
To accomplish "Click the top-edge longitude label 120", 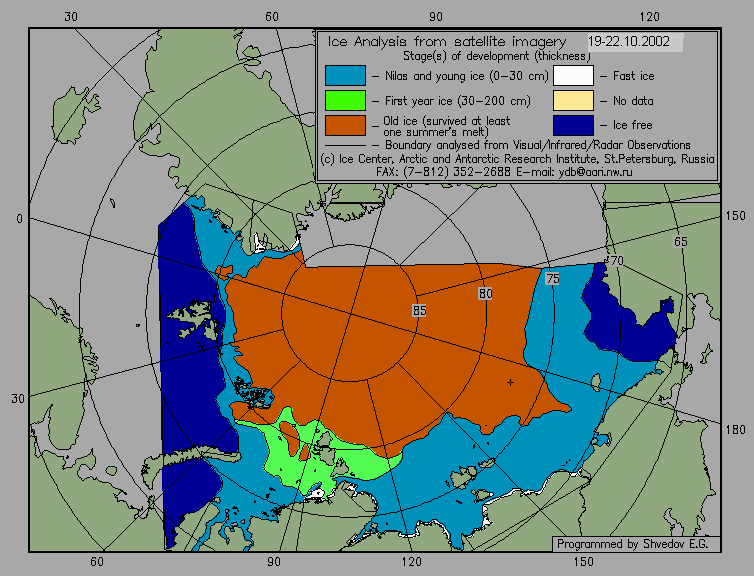I will click(650, 17).
